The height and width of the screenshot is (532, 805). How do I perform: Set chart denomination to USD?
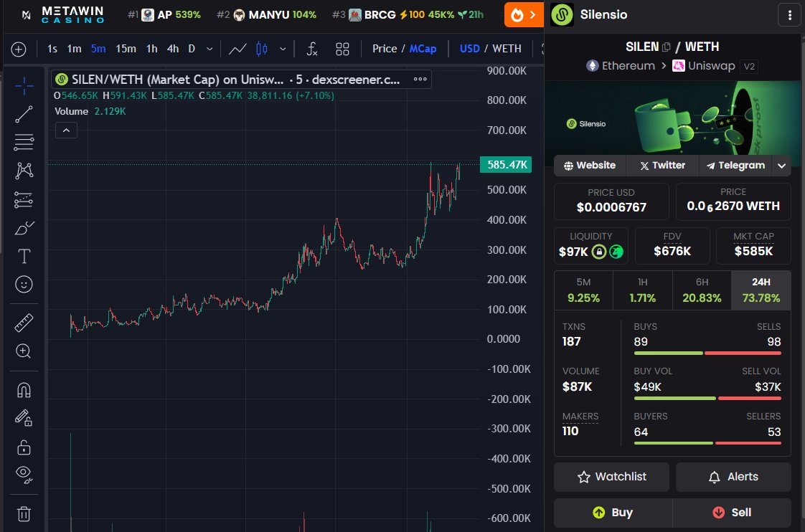[x=469, y=49]
